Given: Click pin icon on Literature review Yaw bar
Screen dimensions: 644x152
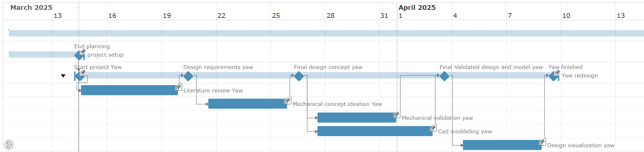Looking at the screenshot, I should 178,87.
